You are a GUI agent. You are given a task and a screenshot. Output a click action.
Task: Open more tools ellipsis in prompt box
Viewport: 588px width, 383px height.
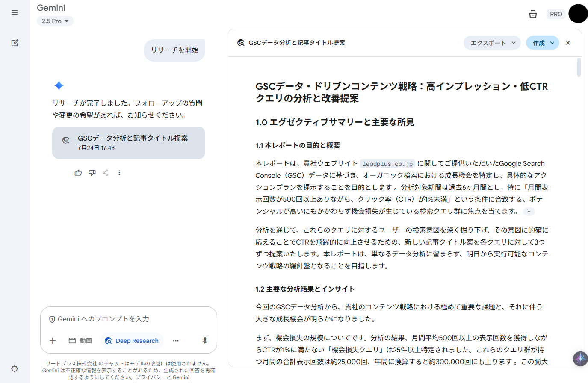point(176,341)
